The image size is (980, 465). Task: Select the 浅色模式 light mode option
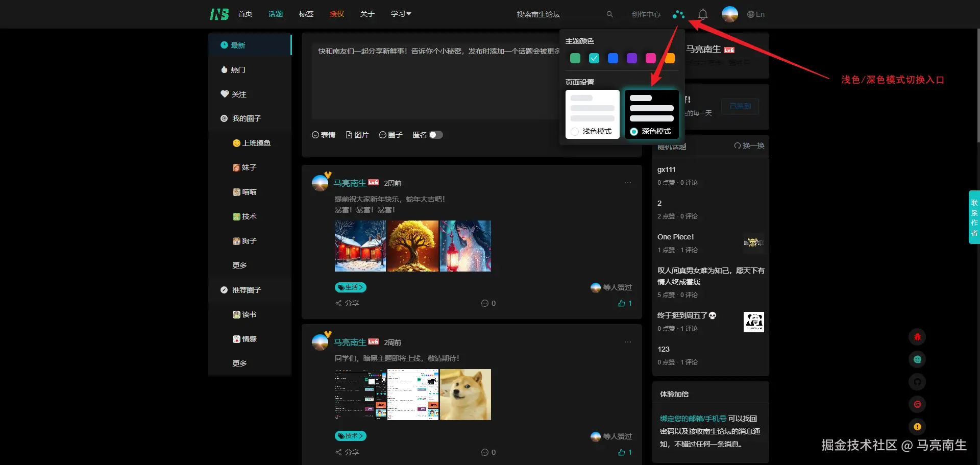coord(592,114)
